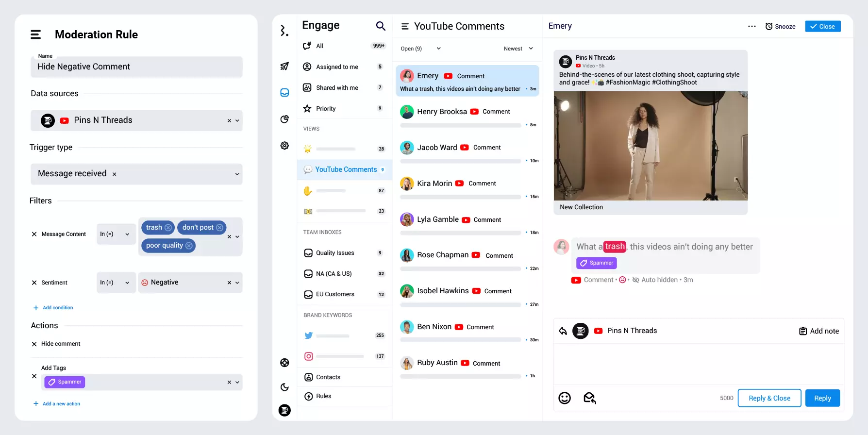Click the saved replies envelope icon

[589, 398]
